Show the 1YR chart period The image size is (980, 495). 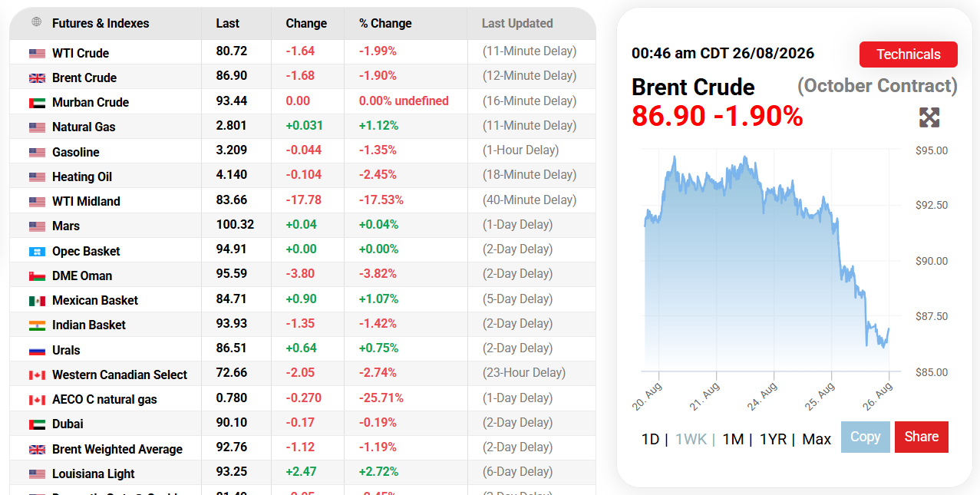[773, 439]
